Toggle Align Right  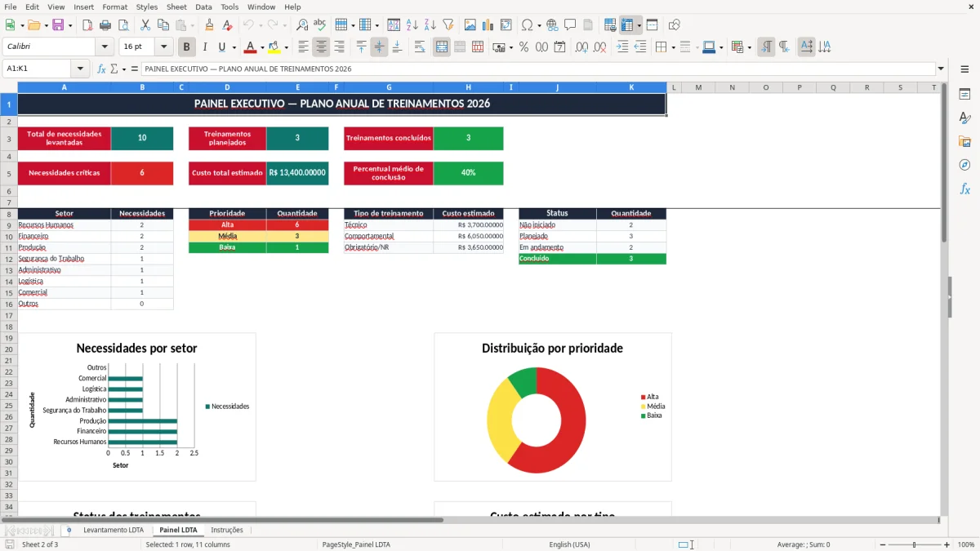tap(339, 47)
